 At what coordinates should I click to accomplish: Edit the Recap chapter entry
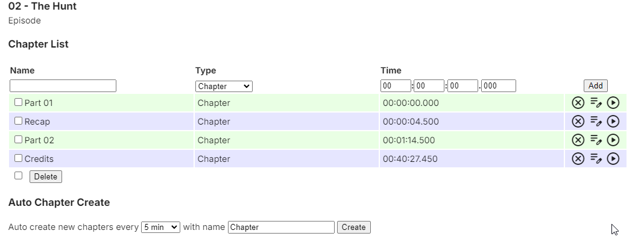(x=596, y=122)
